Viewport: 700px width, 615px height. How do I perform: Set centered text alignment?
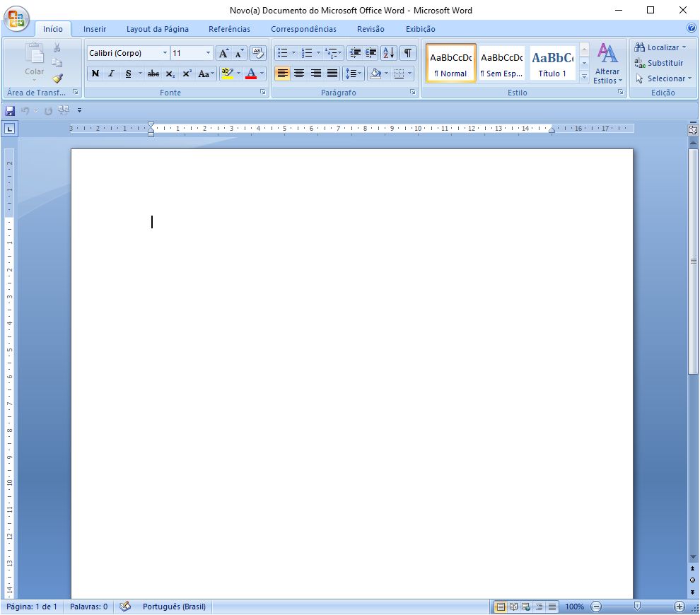point(298,74)
